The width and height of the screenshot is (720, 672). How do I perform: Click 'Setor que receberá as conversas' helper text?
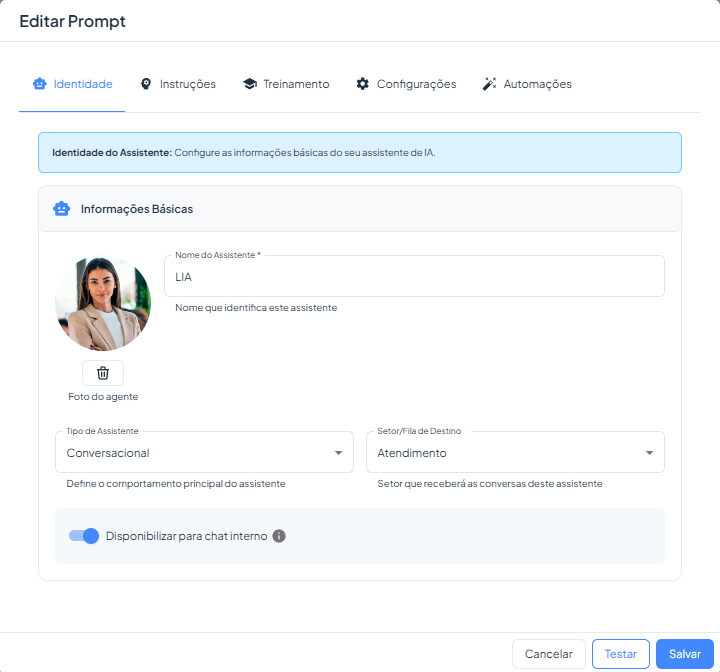tap(489, 484)
